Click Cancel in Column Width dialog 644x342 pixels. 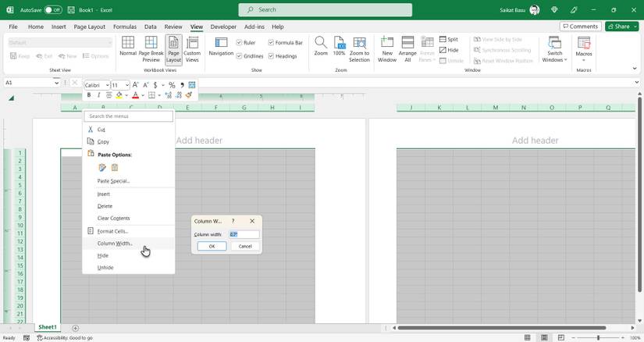pyautogui.click(x=245, y=246)
